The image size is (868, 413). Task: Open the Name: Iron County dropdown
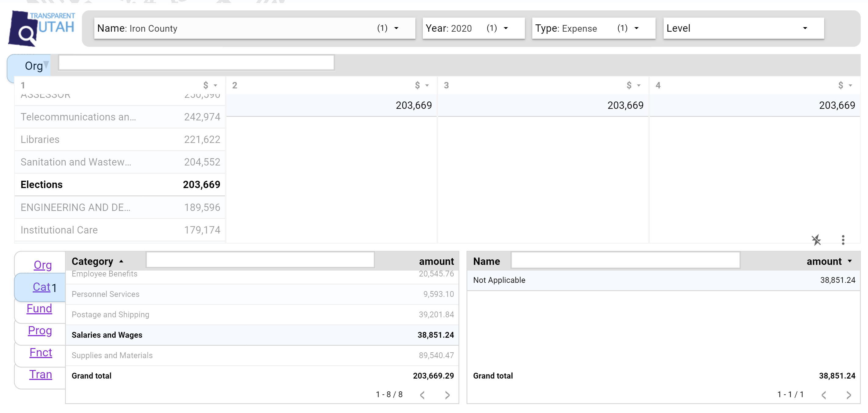(255, 28)
